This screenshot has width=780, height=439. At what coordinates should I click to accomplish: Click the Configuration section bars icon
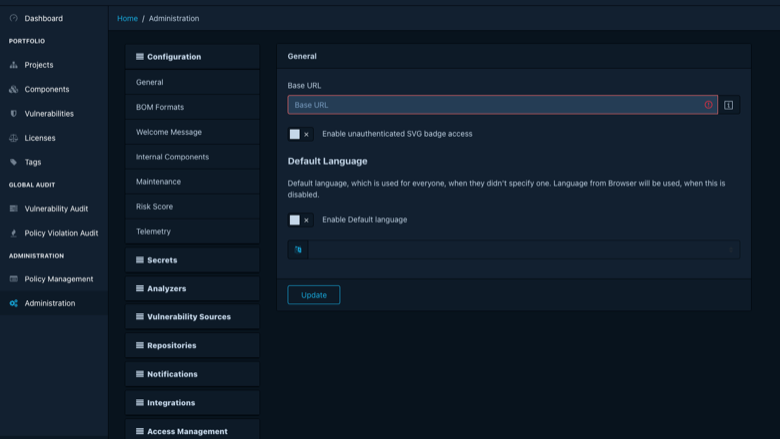(x=140, y=57)
